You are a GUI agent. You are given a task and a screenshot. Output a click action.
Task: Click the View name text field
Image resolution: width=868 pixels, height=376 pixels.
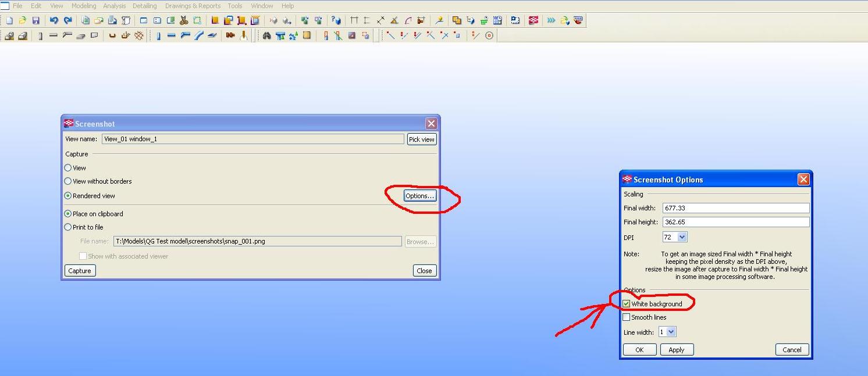[x=253, y=139]
